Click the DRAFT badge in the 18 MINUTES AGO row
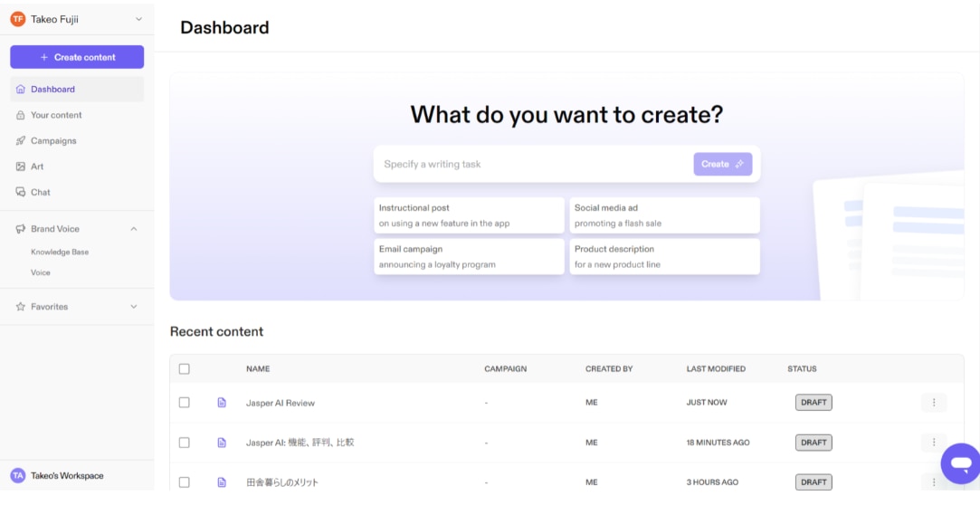This screenshot has height=505, width=980. tap(813, 443)
